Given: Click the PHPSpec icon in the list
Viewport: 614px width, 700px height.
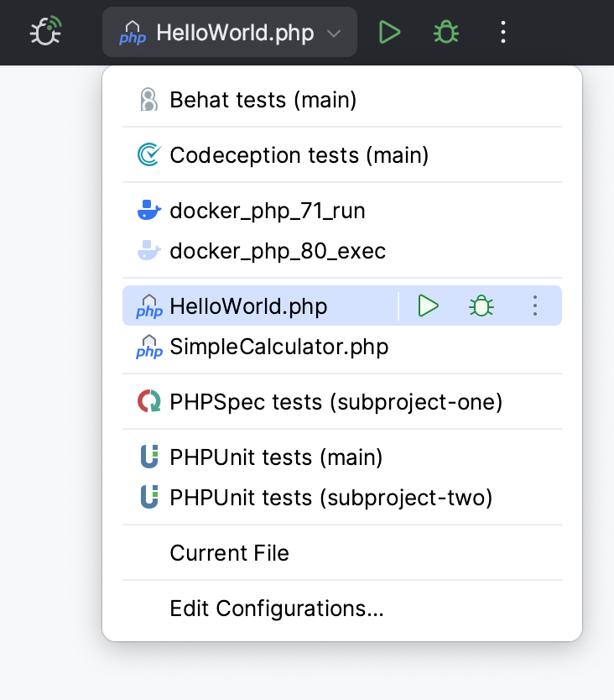Looking at the screenshot, I should click(x=148, y=401).
